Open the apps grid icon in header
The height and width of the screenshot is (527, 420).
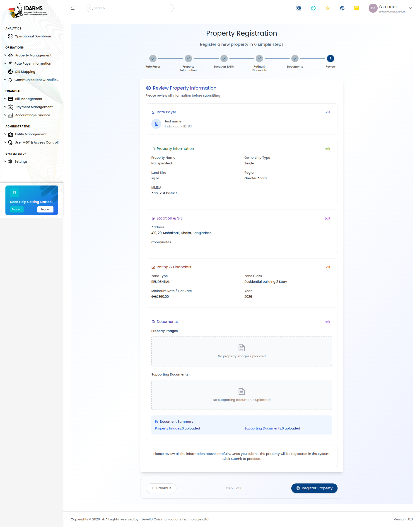pos(299,8)
